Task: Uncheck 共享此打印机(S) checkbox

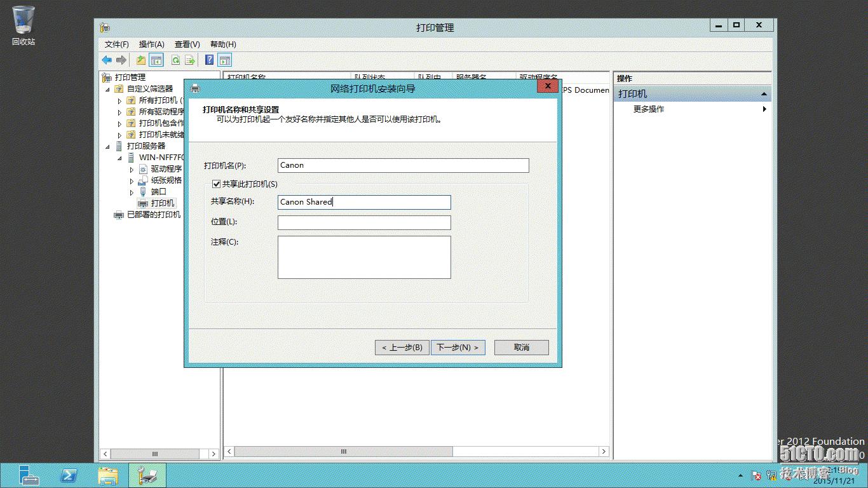Action: coord(216,184)
